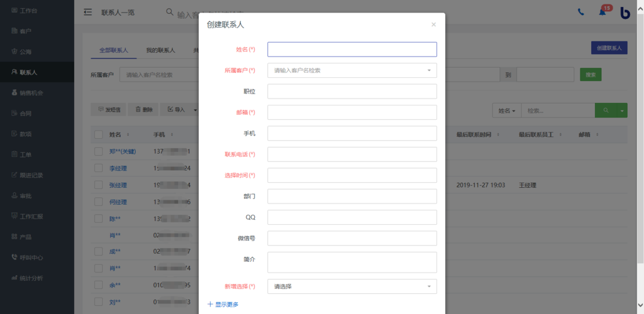
Task: Check the box for 何经理
Action: pyautogui.click(x=99, y=202)
